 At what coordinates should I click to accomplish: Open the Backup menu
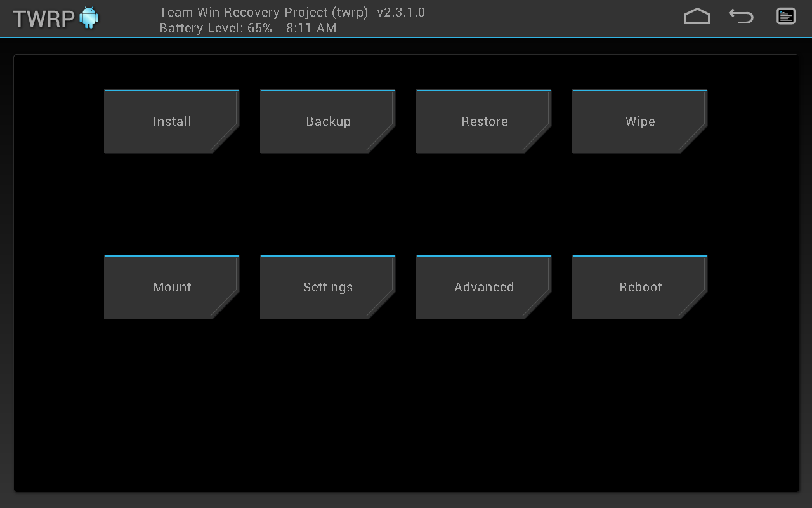click(x=328, y=121)
